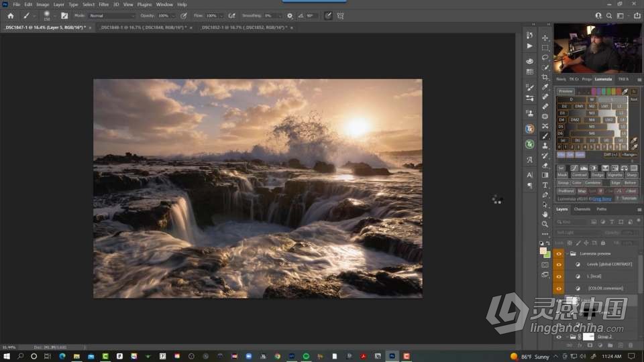Toggle visibility of Group 2
Image resolution: width=644 pixels, height=362 pixels.
(x=559, y=337)
